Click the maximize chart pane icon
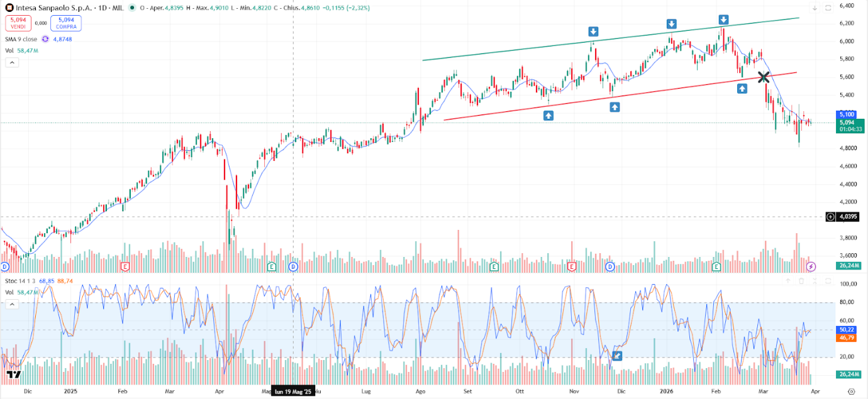This screenshot has height=399, width=868. click(x=829, y=8)
